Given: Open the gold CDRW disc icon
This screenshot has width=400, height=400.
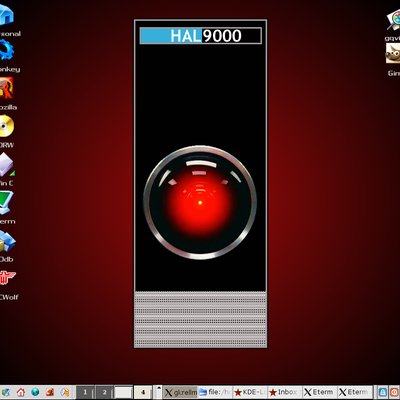Looking at the screenshot, I should pos(6,126).
